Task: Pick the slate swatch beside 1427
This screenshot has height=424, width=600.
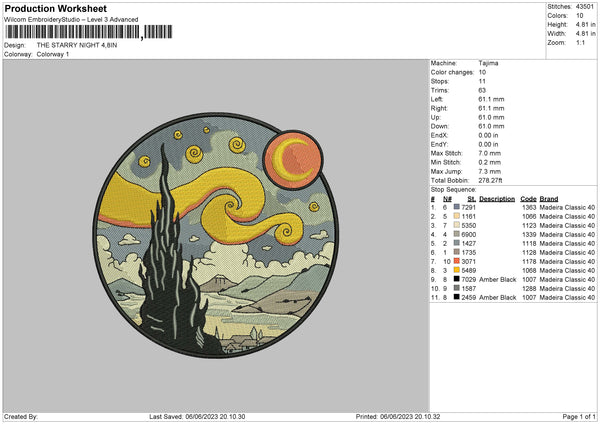Action: (x=457, y=243)
